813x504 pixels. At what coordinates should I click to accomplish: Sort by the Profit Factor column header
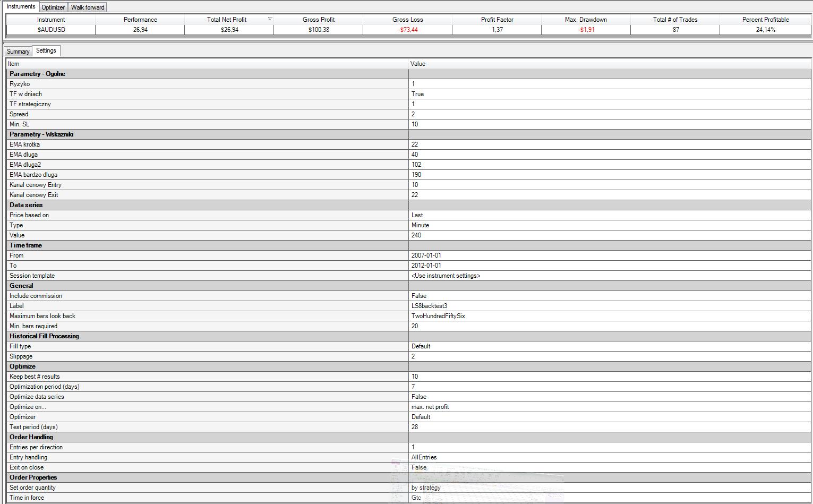click(497, 20)
